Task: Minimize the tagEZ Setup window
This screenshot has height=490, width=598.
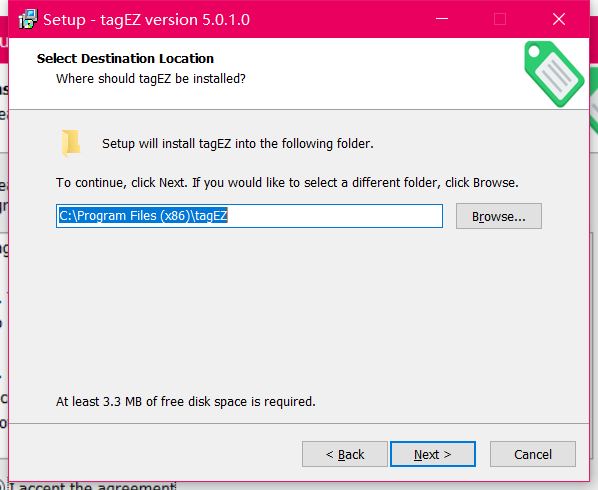Action: point(442,19)
